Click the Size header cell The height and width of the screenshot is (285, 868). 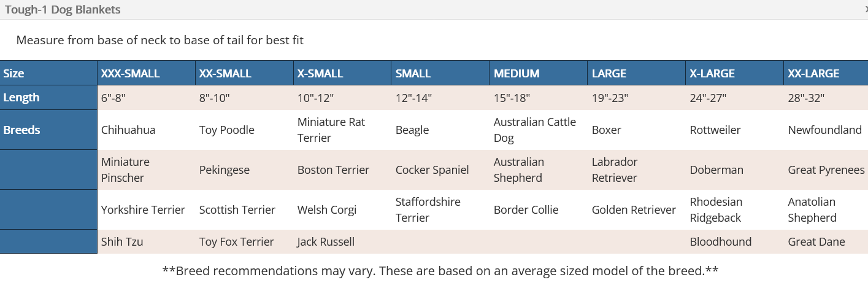pos(48,73)
